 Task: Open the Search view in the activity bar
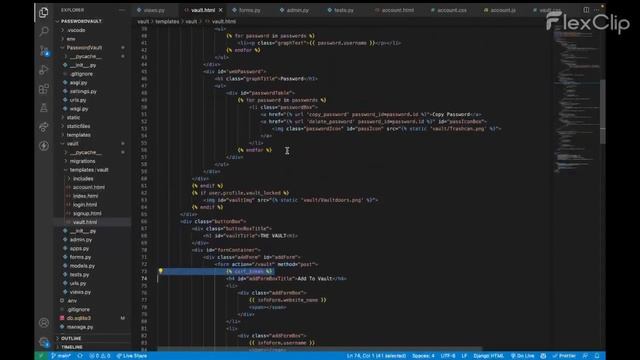tap(44, 31)
